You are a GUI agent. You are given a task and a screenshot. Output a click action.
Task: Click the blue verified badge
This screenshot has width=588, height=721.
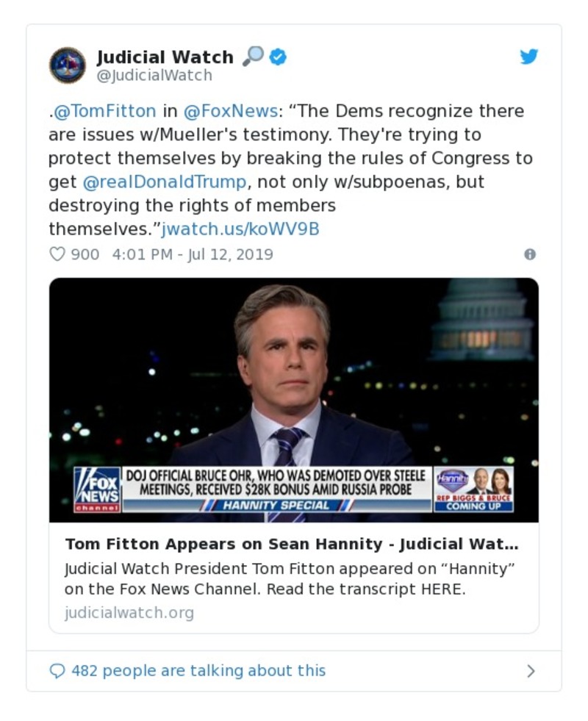277,57
